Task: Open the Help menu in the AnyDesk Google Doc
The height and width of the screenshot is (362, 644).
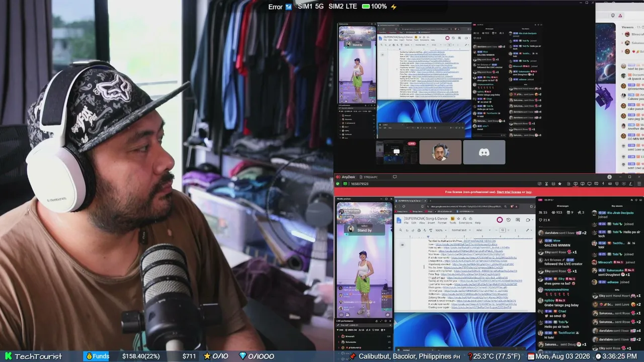Action: [478, 223]
